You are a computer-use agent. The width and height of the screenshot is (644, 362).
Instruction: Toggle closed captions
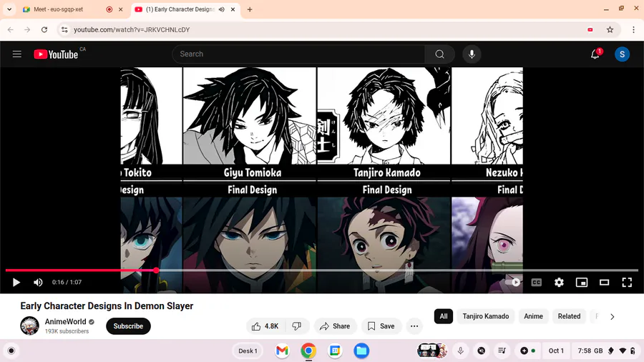click(537, 283)
